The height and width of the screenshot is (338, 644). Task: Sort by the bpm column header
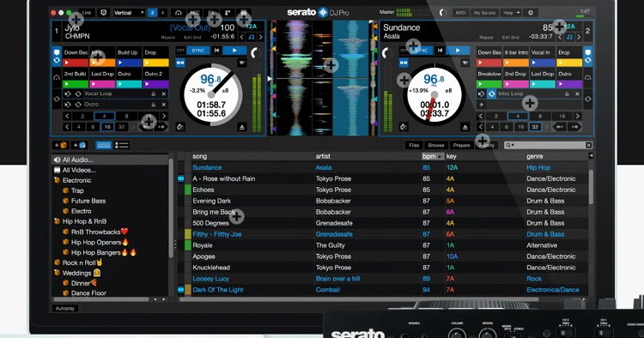(x=433, y=156)
